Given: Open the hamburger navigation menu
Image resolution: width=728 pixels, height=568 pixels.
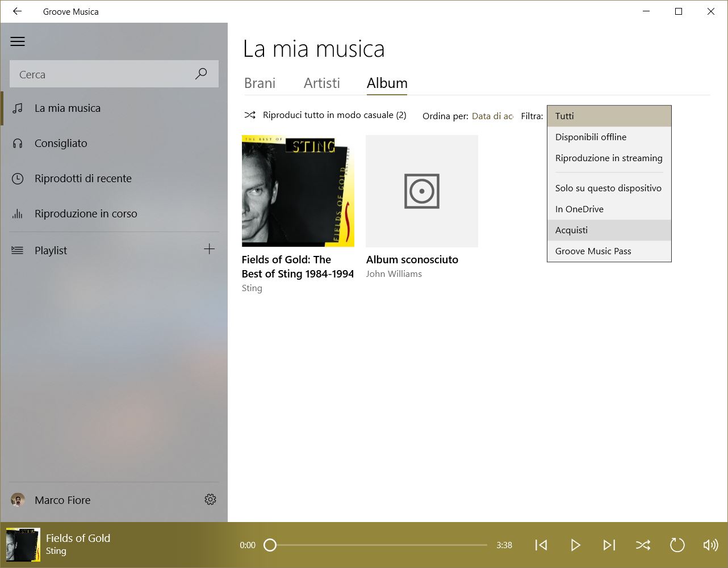Looking at the screenshot, I should tap(18, 41).
